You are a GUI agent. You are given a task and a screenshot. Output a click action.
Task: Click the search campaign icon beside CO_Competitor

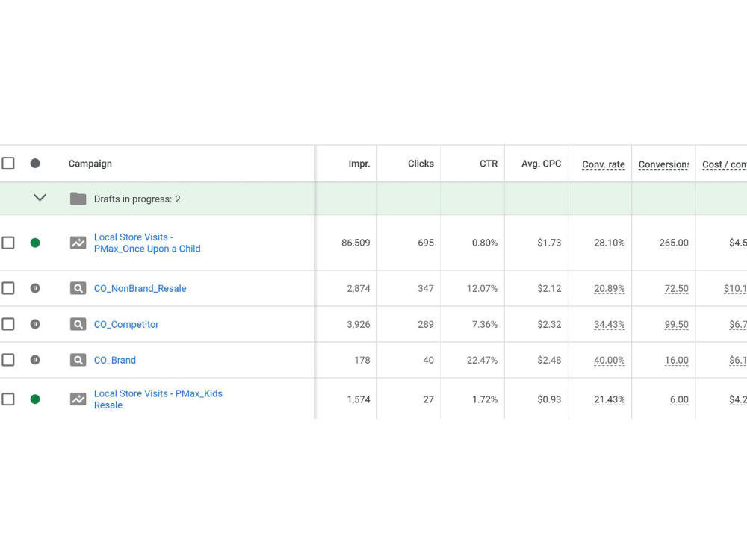pos(78,324)
